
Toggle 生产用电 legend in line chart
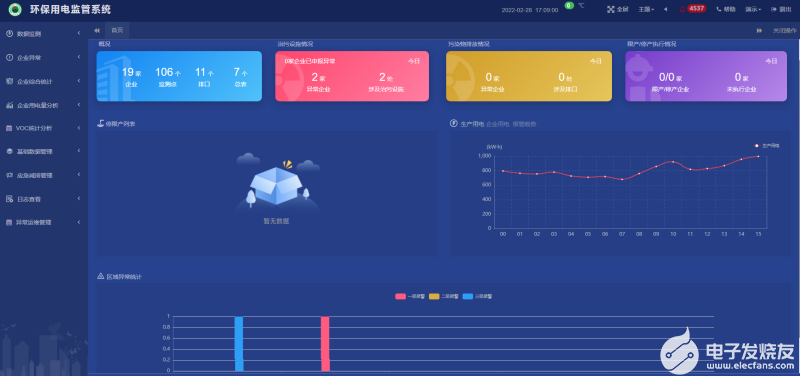(x=767, y=146)
